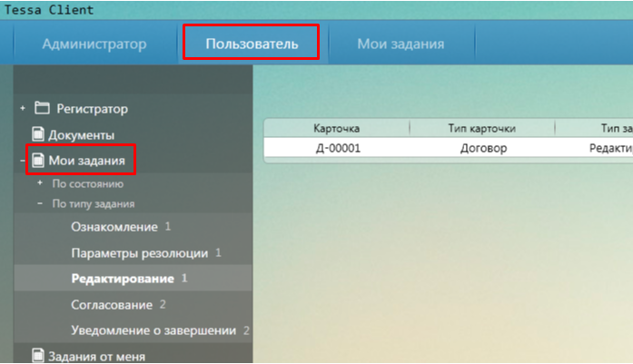Open Уведомление о завершении tasks
This screenshot has width=633, height=364.
(x=153, y=330)
